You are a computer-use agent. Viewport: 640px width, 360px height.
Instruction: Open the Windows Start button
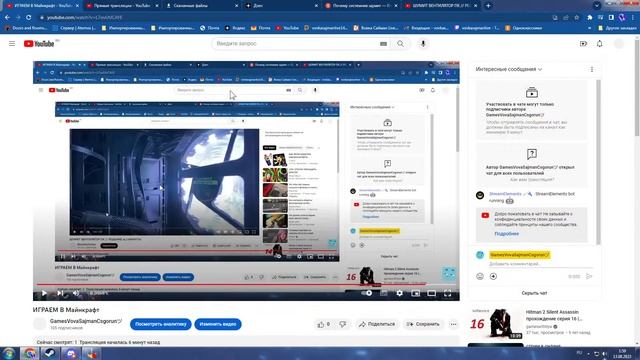(x=8, y=353)
